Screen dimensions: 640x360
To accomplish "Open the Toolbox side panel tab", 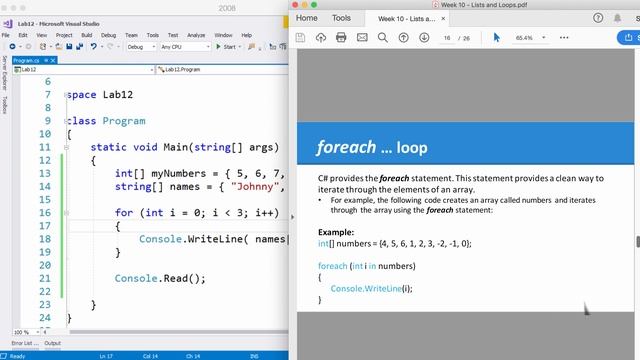I will pyautogui.click(x=4, y=104).
